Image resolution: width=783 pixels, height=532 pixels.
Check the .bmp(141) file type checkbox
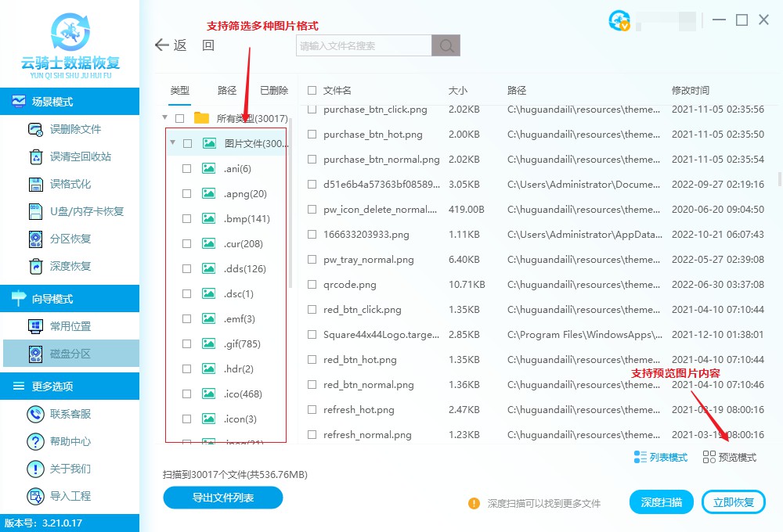(186, 218)
